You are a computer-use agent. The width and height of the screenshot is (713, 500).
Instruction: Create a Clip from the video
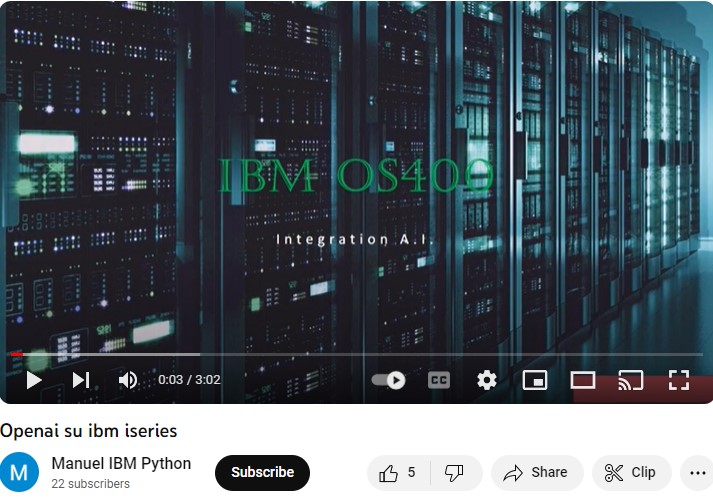pyautogui.click(x=632, y=473)
